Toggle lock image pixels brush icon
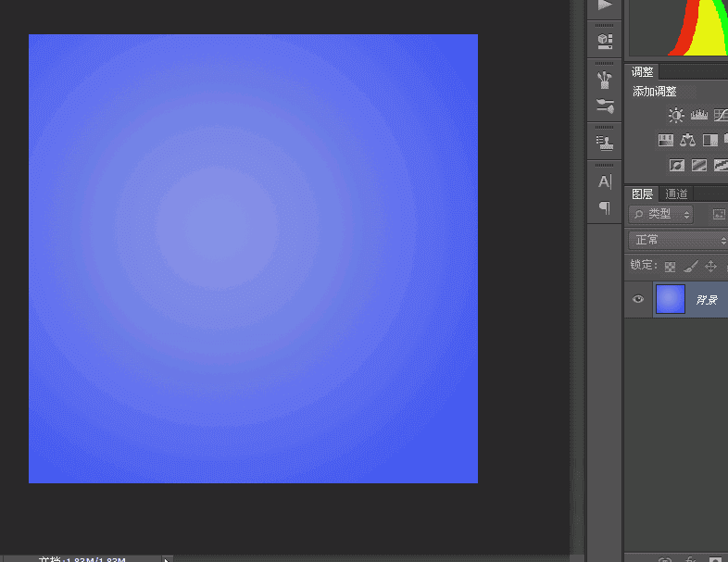 pos(690,266)
